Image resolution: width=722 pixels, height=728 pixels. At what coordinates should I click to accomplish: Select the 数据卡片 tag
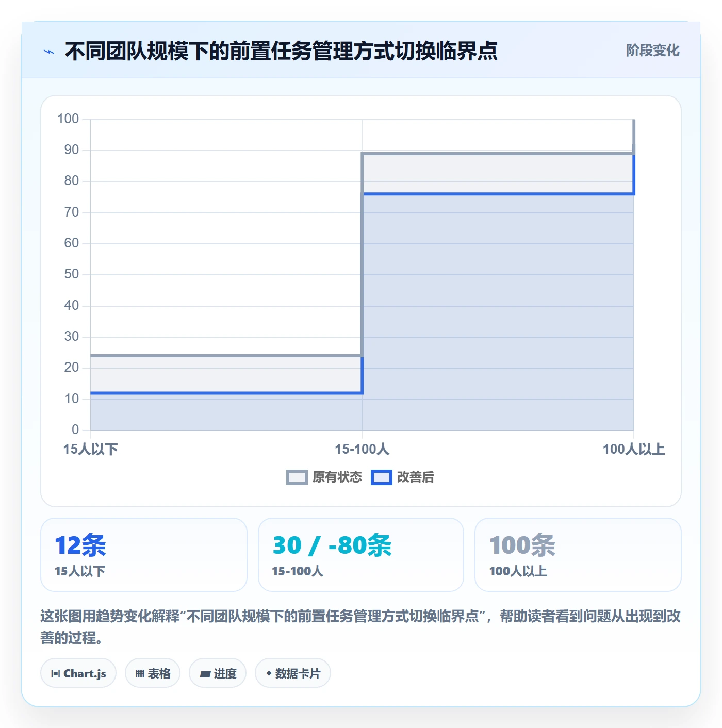(x=293, y=673)
